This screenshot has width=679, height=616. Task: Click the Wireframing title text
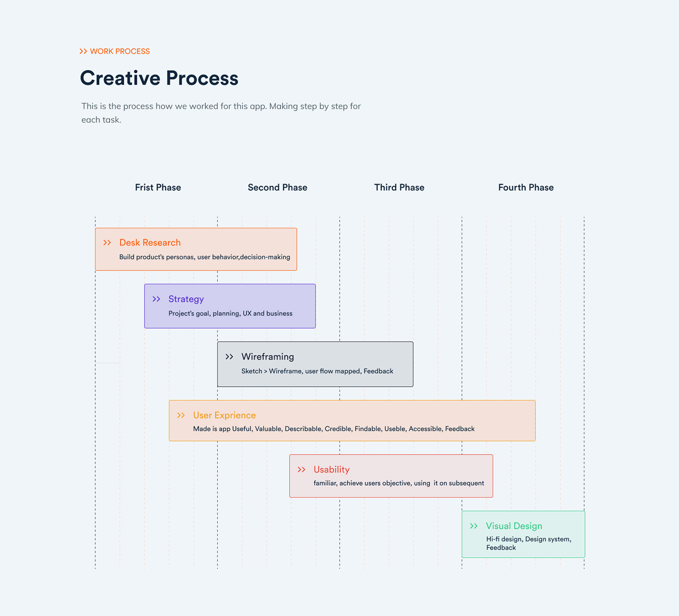pyautogui.click(x=268, y=357)
